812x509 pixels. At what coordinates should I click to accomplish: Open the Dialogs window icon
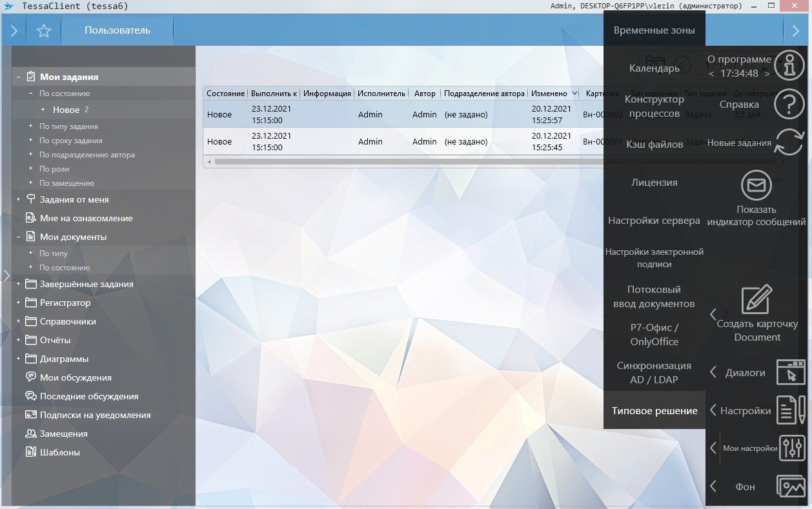tap(791, 372)
